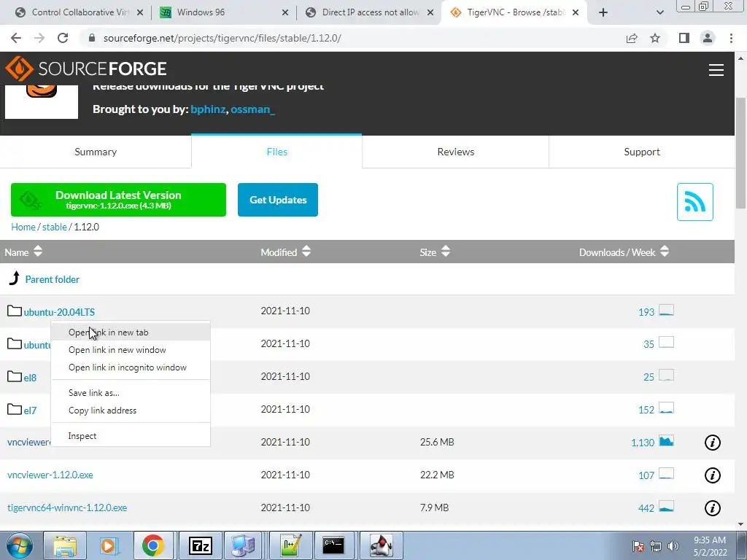Choose Open link in incognito window

point(131,367)
